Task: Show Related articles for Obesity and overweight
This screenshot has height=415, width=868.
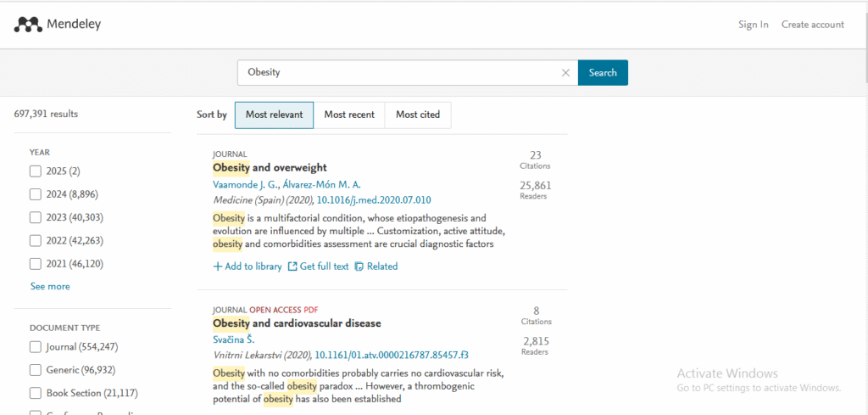Action: pos(376,266)
